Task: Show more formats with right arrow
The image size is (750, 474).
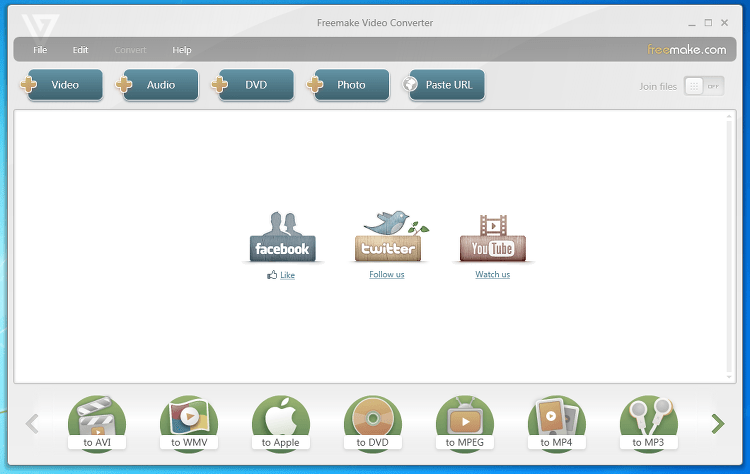Action: [x=718, y=424]
